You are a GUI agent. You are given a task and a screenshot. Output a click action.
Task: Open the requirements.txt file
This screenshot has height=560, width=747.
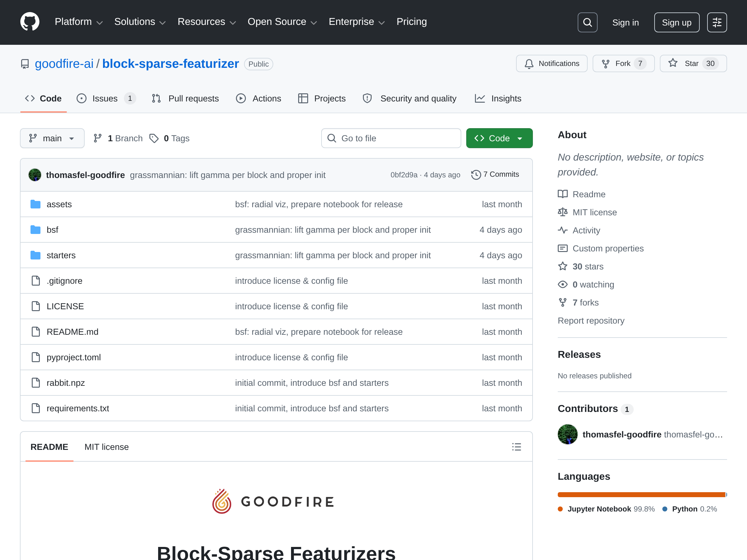pyautogui.click(x=78, y=408)
